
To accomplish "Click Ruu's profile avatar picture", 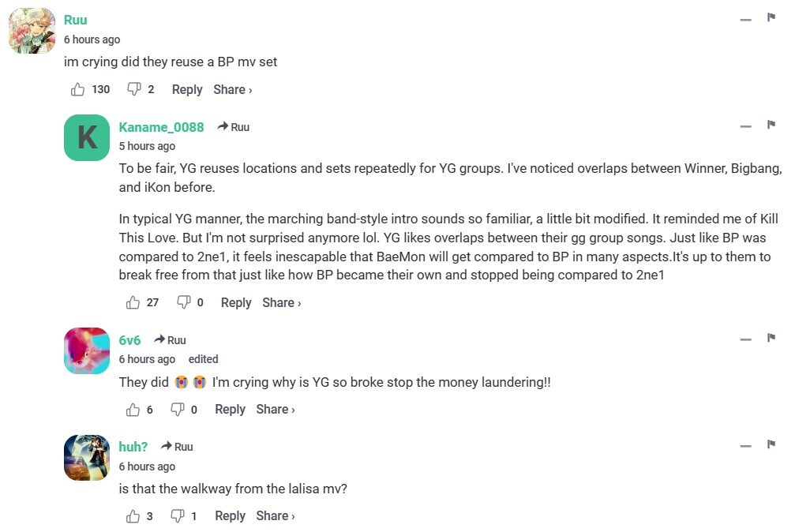I will pos(32,31).
